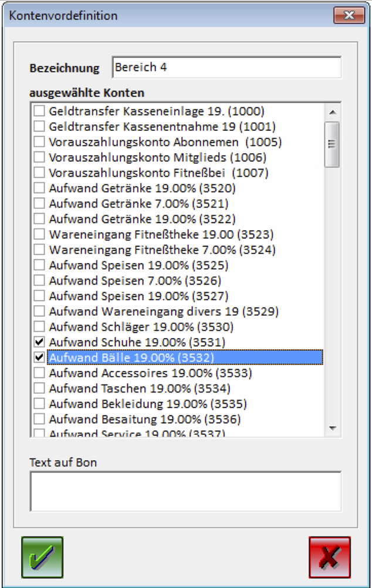Enable Aufwand Besaitung 19.00% (3536)
Image resolution: width=372 pixels, height=588 pixels.
39,419
